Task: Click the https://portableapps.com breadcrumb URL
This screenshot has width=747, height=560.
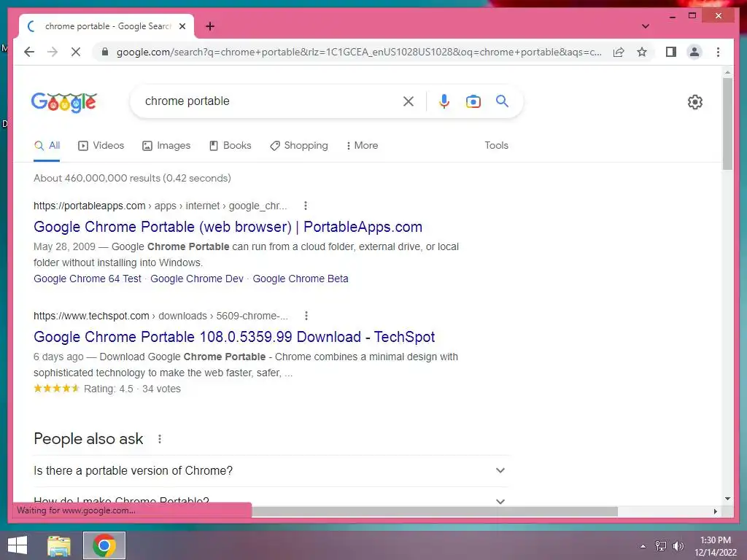Action: (x=89, y=206)
